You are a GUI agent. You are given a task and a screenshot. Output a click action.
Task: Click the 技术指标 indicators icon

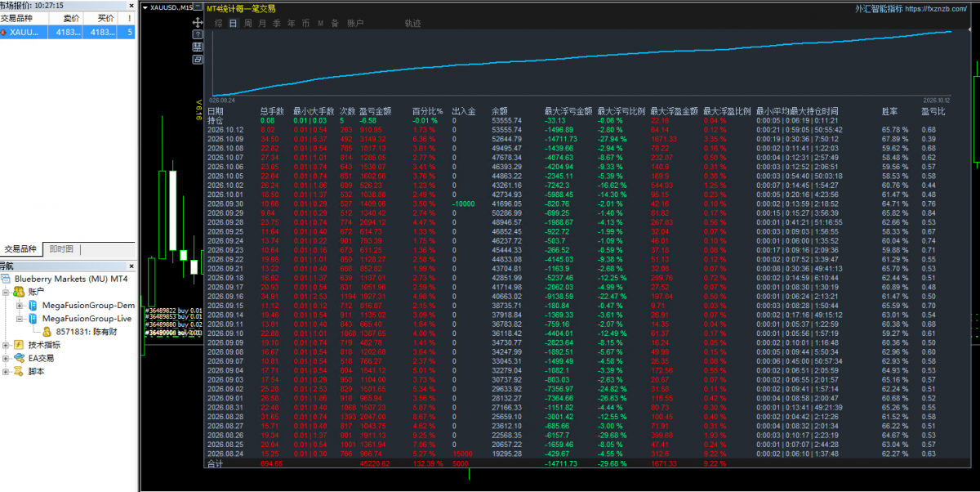click(x=20, y=345)
